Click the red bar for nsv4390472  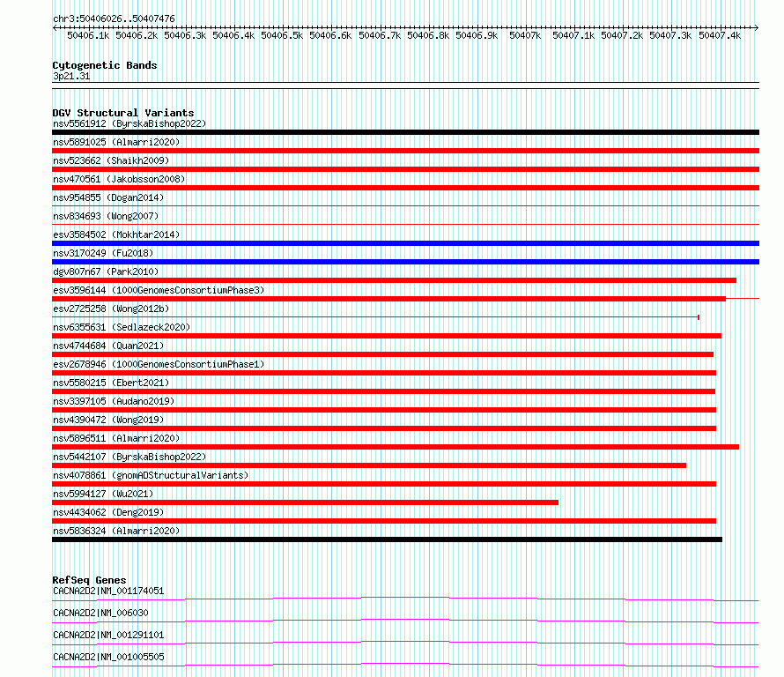[384, 428]
